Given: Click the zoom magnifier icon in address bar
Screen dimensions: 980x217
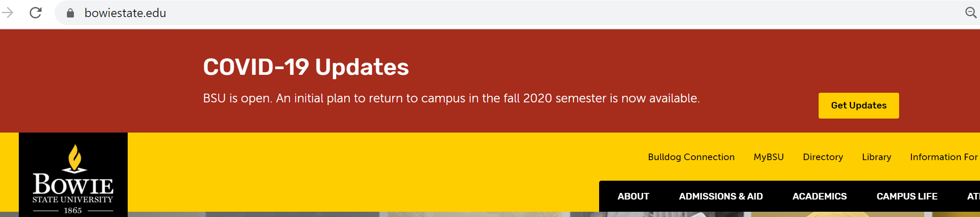Looking at the screenshot, I should (x=970, y=13).
